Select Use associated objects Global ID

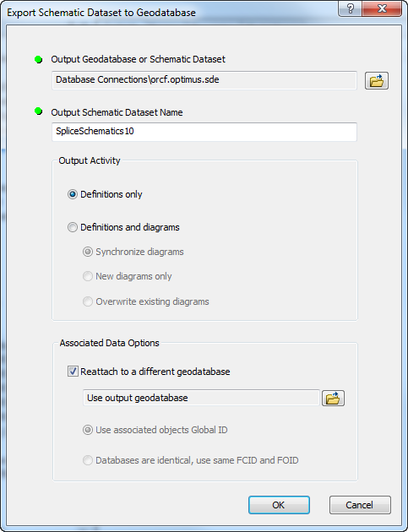(x=88, y=430)
